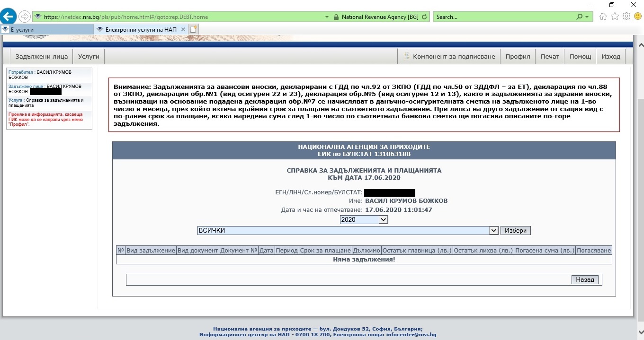This screenshot has width=644, height=340.
Task: Click the timestamp 17.06.2020 11:01:47
Action: click(399, 209)
